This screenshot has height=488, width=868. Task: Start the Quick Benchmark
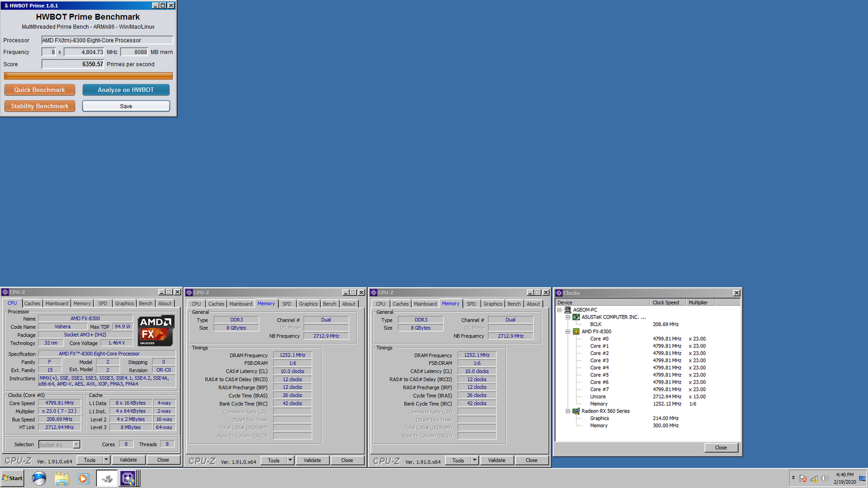tap(39, 90)
